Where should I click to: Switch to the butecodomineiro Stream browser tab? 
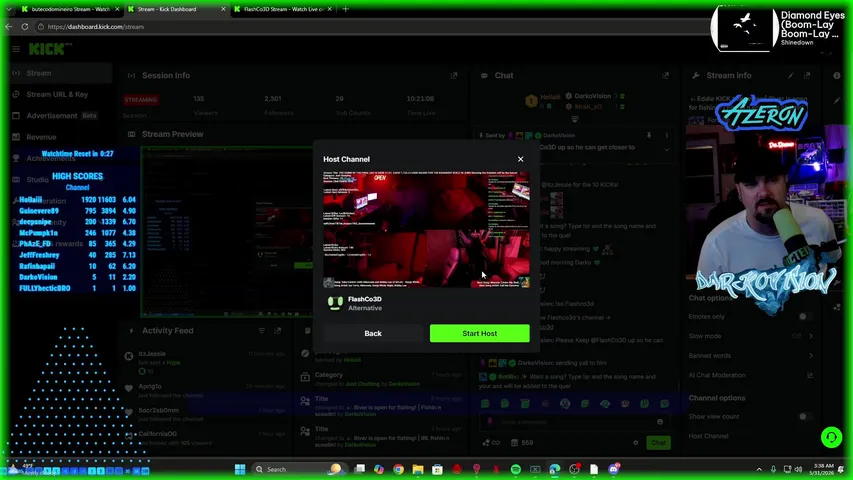point(70,9)
